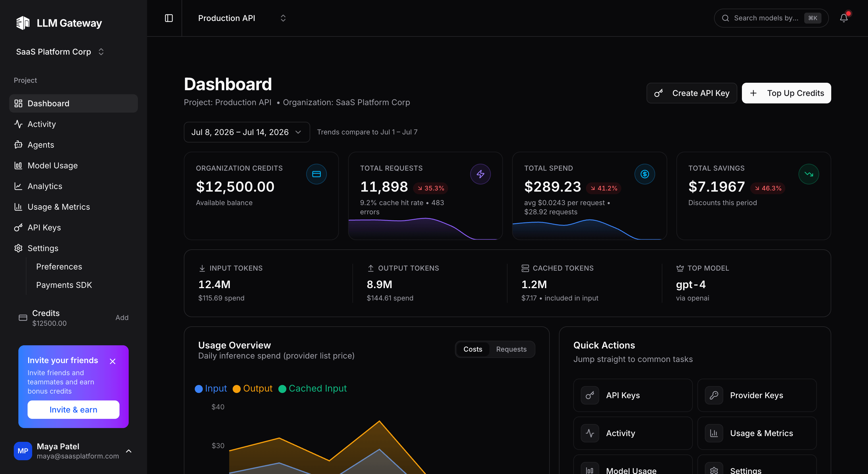Open Activity in the sidebar
The image size is (868, 474).
pos(74,124)
